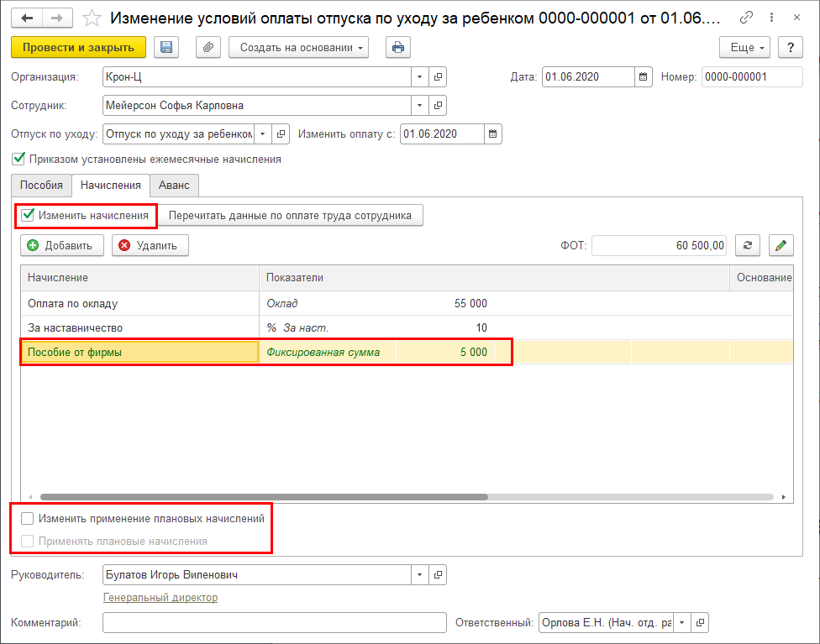Enable Изменить применение плановых начислений checkbox
The image size is (820, 644).
[x=29, y=519]
